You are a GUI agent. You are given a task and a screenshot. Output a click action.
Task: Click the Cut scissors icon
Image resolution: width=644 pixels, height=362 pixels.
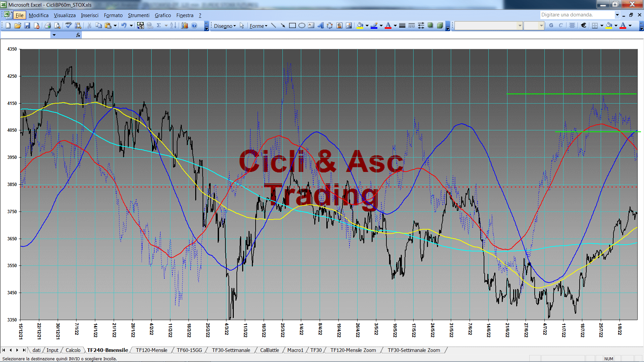(89, 26)
